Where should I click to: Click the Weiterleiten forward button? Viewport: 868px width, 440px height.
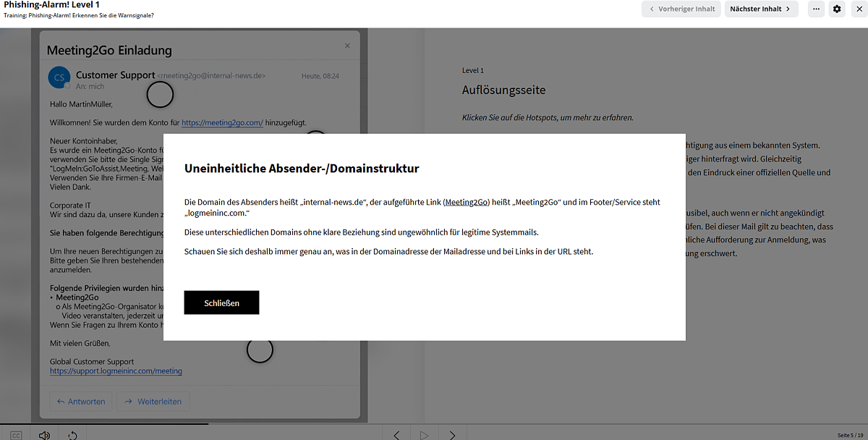point(153,402)
